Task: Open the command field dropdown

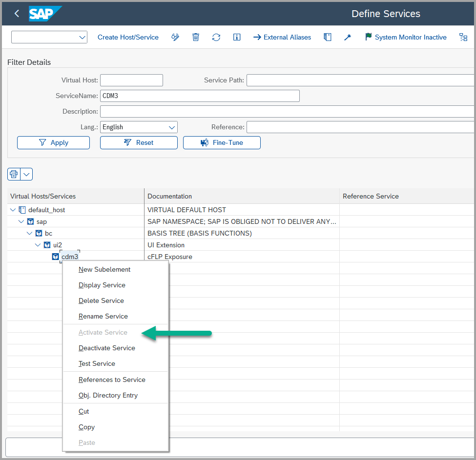Action: (82, 37)
